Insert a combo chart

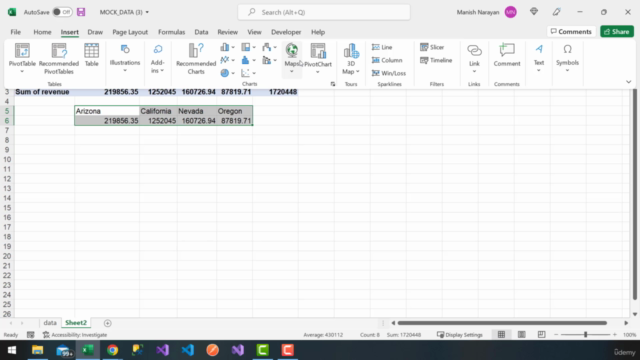(x=269, y=60)
